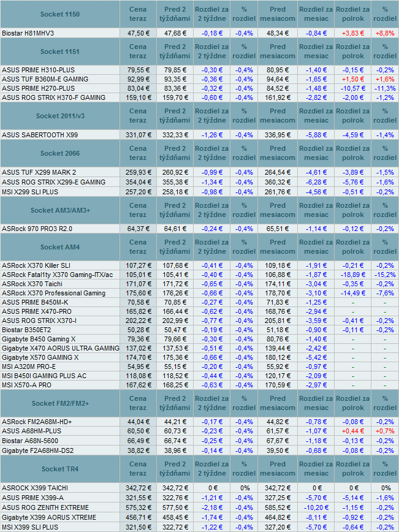Click the 354,04 € current price cell
Image resolution: width=399 pixels, height=532 pixels.
[139, 182]
